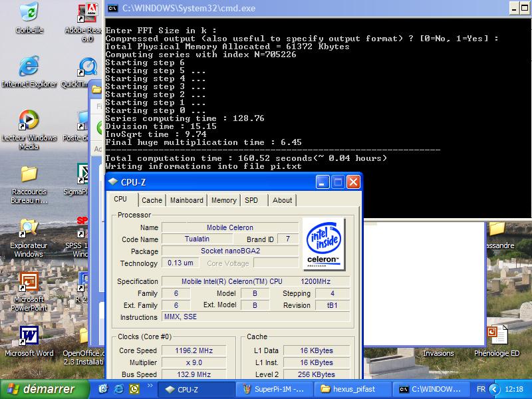Open the SigmaPlot desktop shortcut
This screenshot has height=399, width=532.
pos(82,174)
